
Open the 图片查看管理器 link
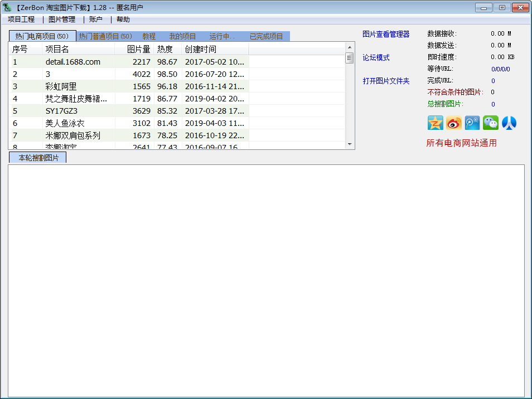386,34
